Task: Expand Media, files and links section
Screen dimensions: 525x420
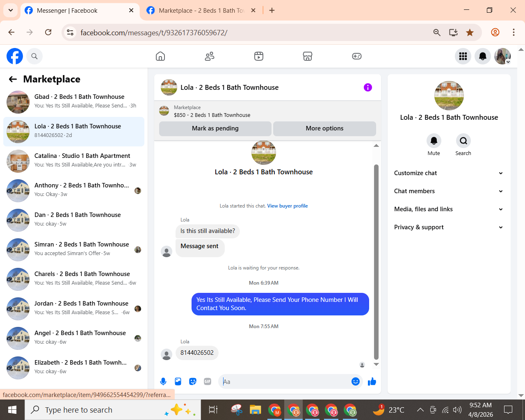Action: pyautogui.click(x=449, y=209)
